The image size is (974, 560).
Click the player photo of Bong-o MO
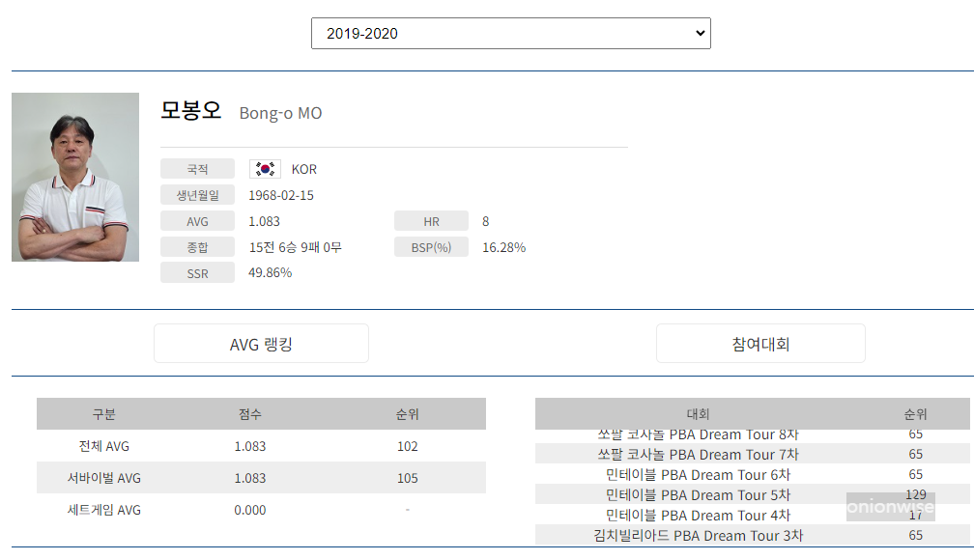point(74,177)
